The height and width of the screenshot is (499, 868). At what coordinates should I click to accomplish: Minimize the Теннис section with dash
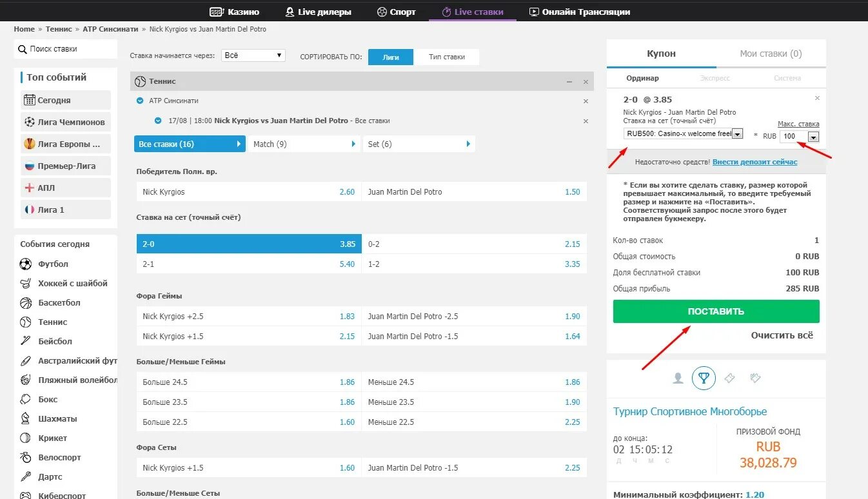tap(569, 82)
